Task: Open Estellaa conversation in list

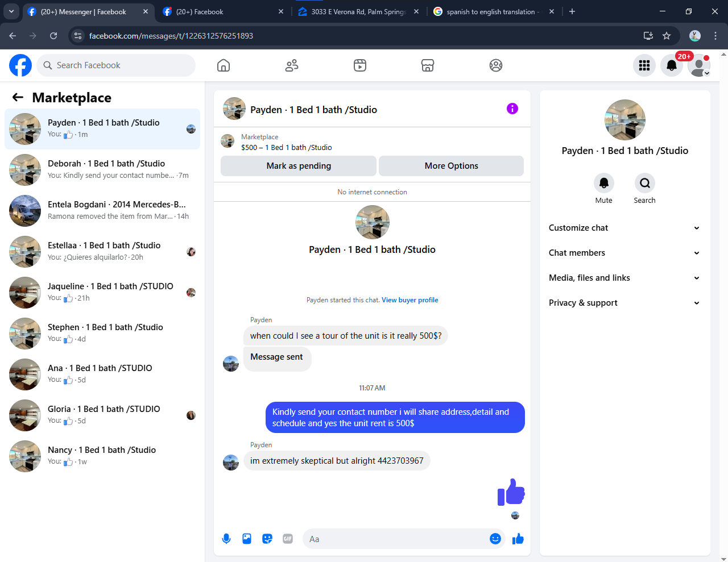Action: click(x=102, y=252)
